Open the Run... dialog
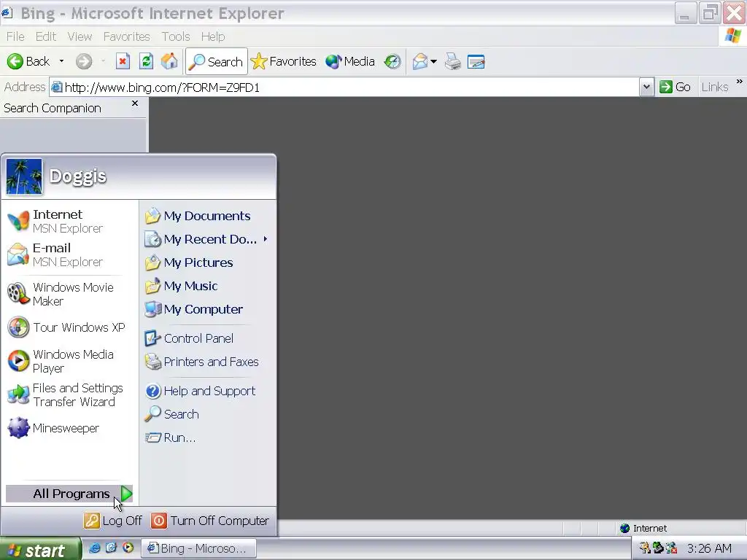Viewport: 747px width, 560px height. click(207, 437)
